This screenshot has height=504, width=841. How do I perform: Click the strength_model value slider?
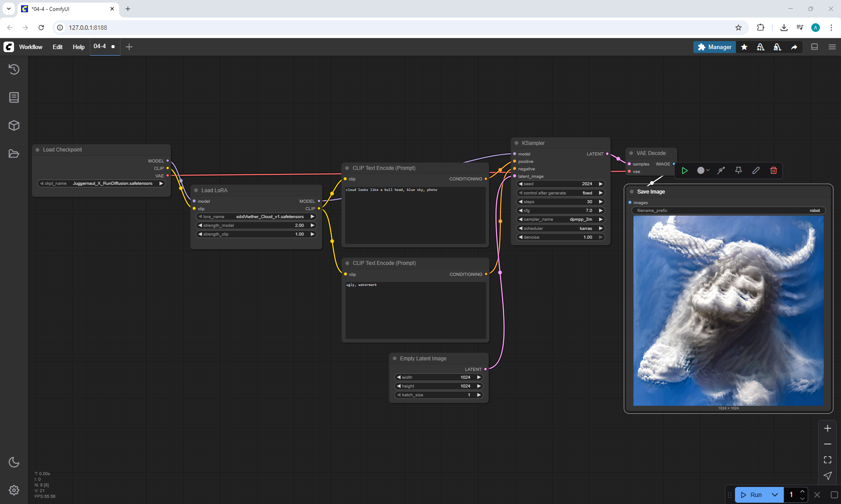point(256,226)
